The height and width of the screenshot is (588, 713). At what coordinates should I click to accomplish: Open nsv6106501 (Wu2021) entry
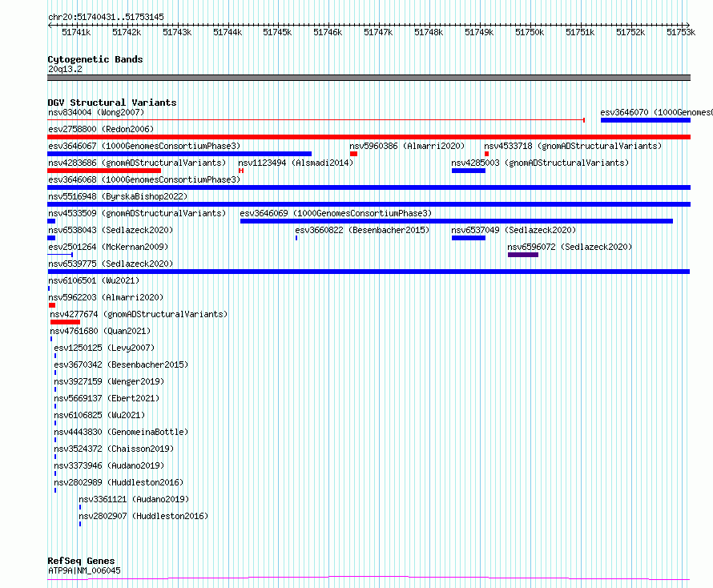tap(94, 280)
